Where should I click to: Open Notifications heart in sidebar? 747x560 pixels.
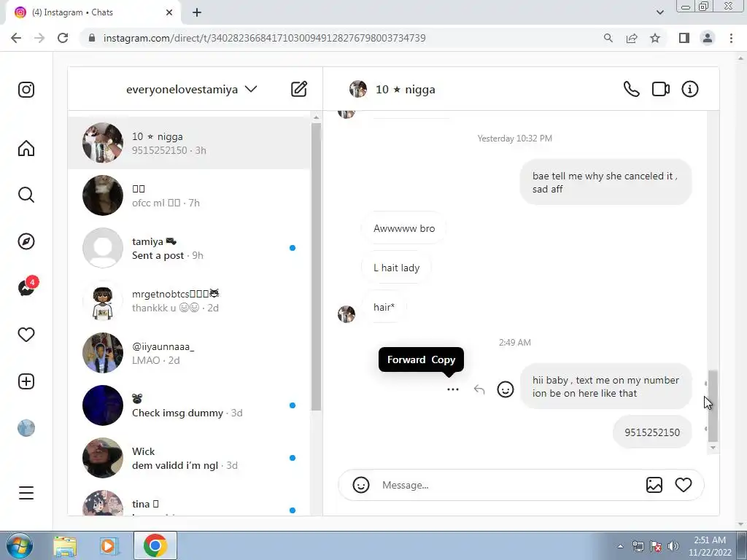26,335
